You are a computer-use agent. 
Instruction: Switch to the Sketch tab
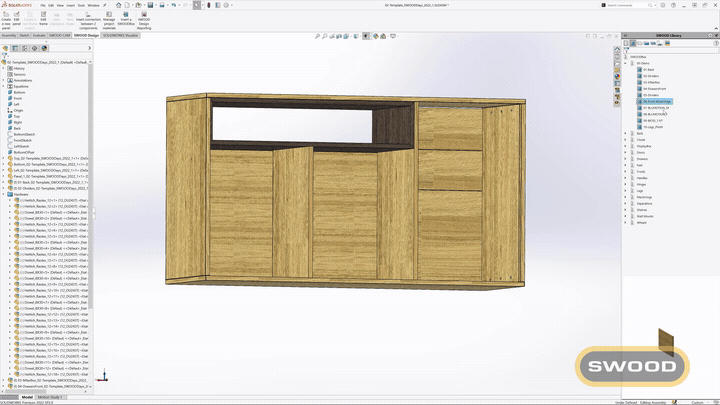pyautogui.click(x=24, y=35)
